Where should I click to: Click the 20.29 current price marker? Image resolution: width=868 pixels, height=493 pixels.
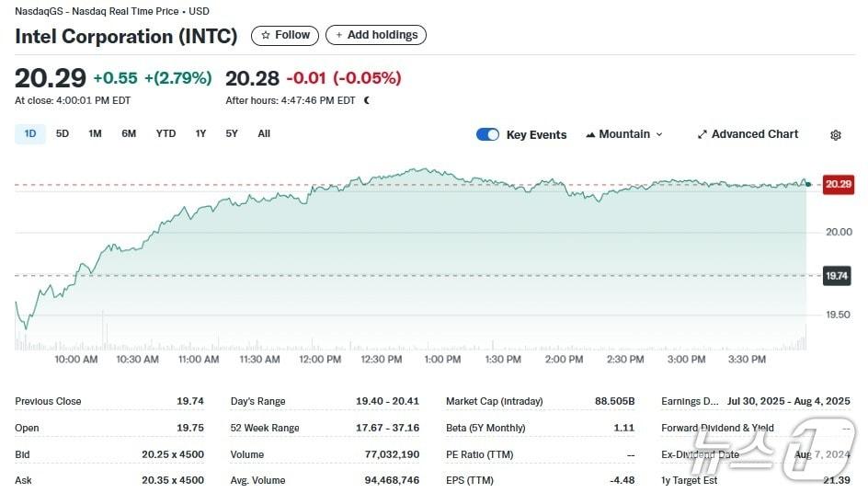[x=838, y=184]
